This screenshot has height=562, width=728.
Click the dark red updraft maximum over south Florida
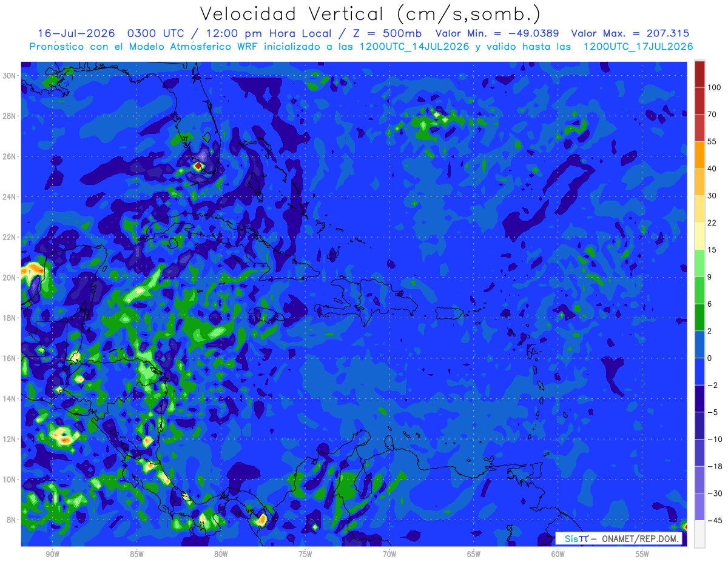pyautogui.click(x=198, y=166)
